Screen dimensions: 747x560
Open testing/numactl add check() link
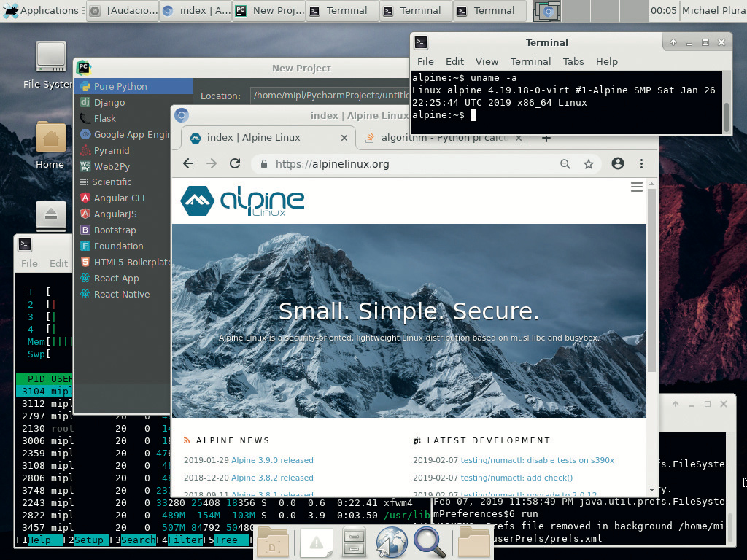[x=516, y=478]
